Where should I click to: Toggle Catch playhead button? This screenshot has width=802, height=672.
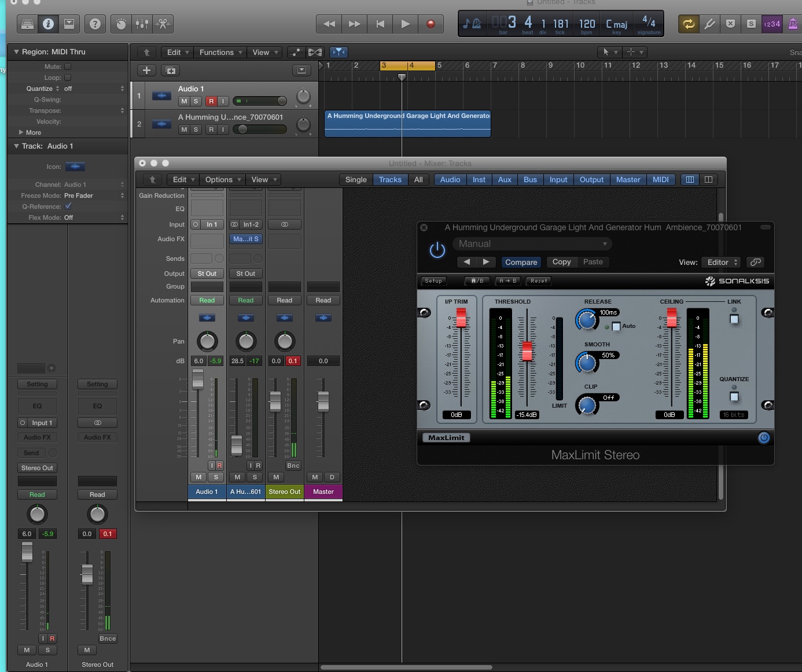(339, 52)
